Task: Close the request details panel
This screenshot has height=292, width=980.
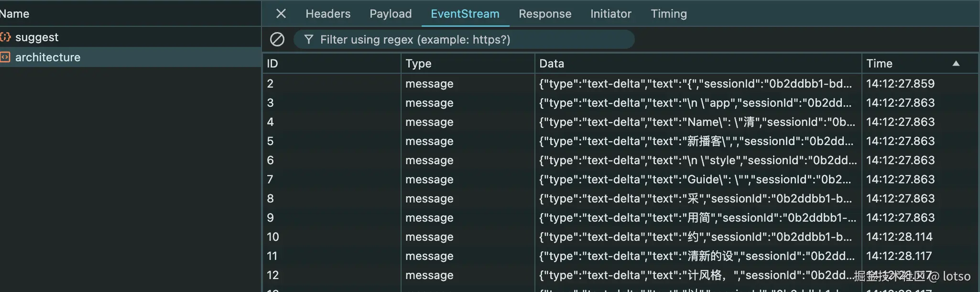Action: click(x=281, y=14)
